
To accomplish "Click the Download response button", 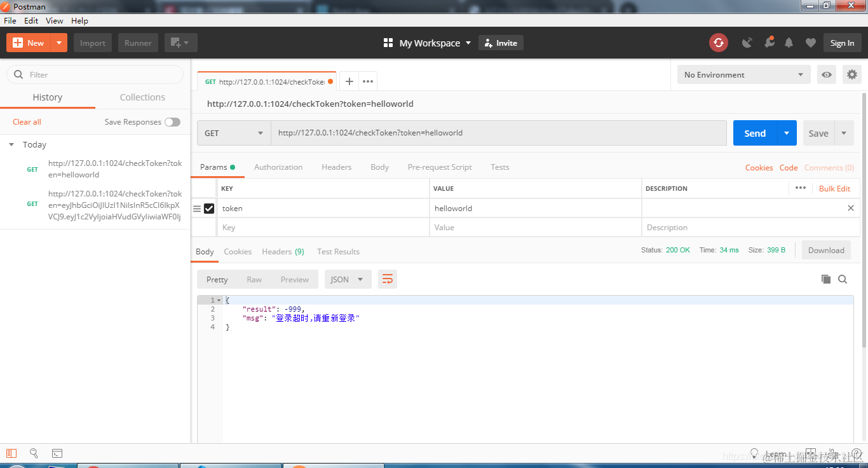I will 826,250.
